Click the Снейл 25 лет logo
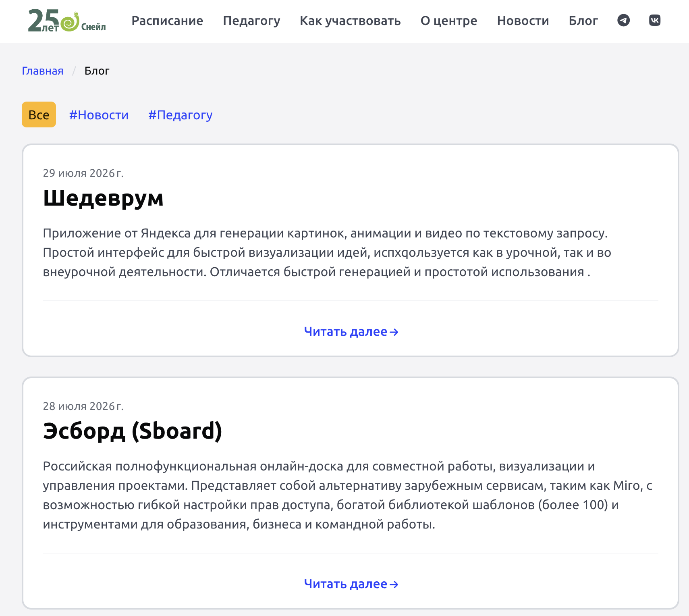Screen dimensions: 689x616 point(67,21)
